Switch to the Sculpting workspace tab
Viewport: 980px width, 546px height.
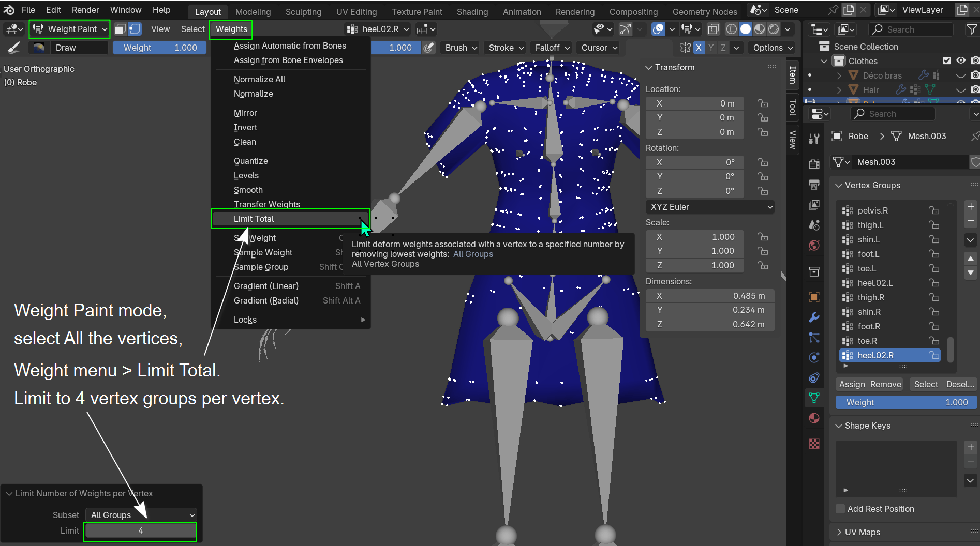303,12
